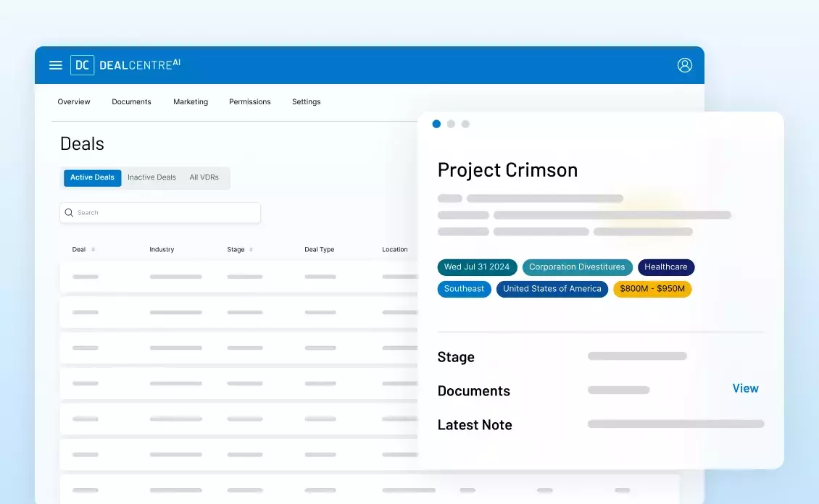Select the third carousel dot

pyautogui.click(x=465, y=124)
